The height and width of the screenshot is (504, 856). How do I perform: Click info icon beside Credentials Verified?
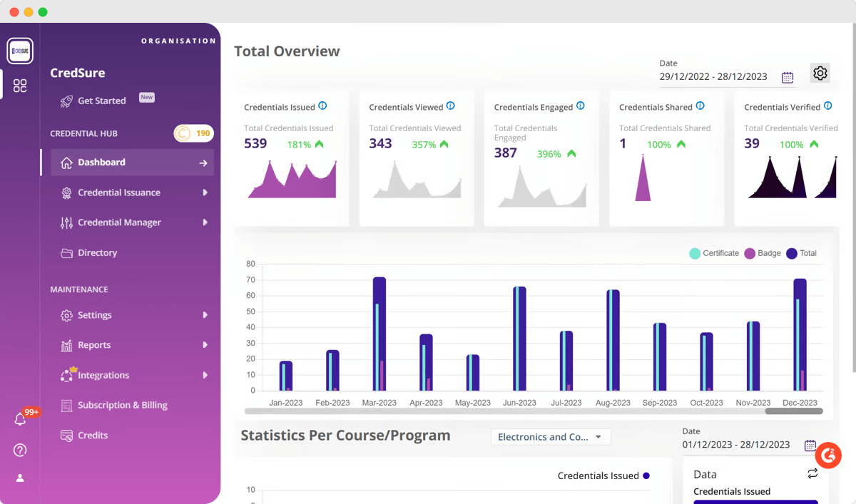[827, 106]
